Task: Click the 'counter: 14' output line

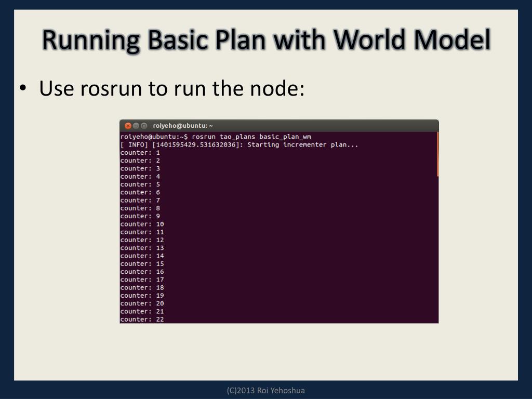Action: tap(142, 256)
